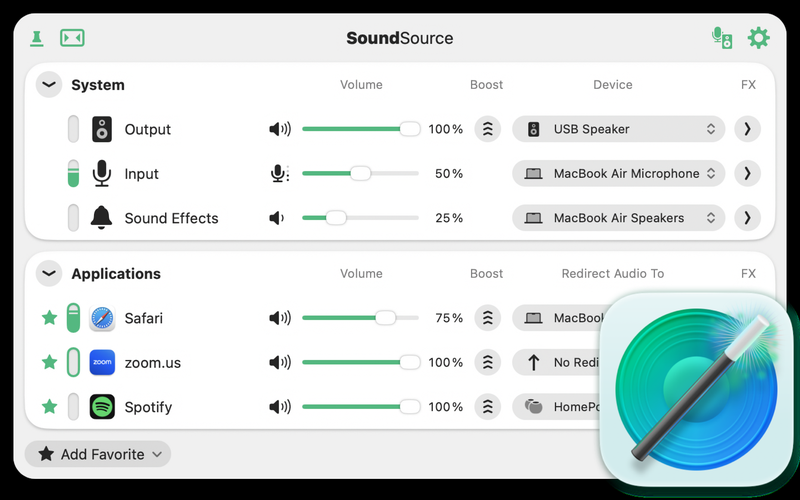Open the MacBook Air Speakers device dropdown
Viewport: 800px width, 500px height.
click(x=618, y=218)
